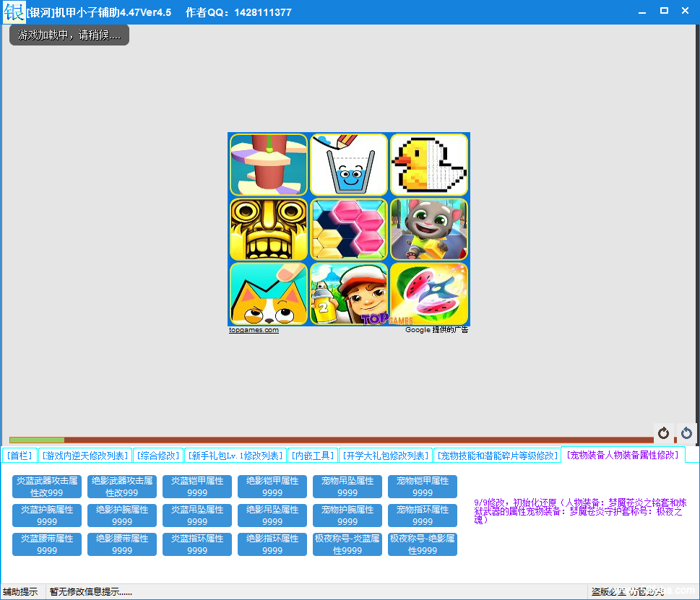The width and height of the screenshot is (700, 600).
Task: Select the [综合修改] tab
Action: tap(158, 456)
